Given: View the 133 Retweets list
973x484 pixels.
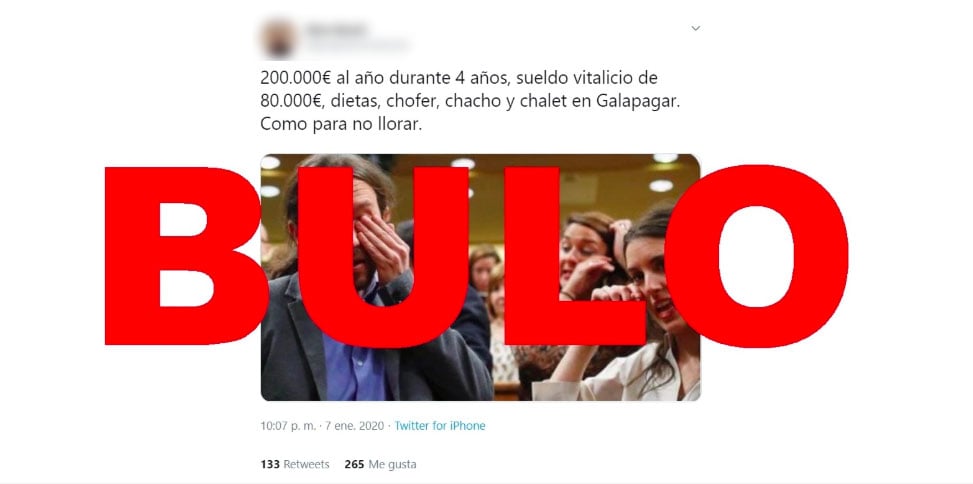Looking at the screenshot, I should pyautogui.click(x=295, y=464).
